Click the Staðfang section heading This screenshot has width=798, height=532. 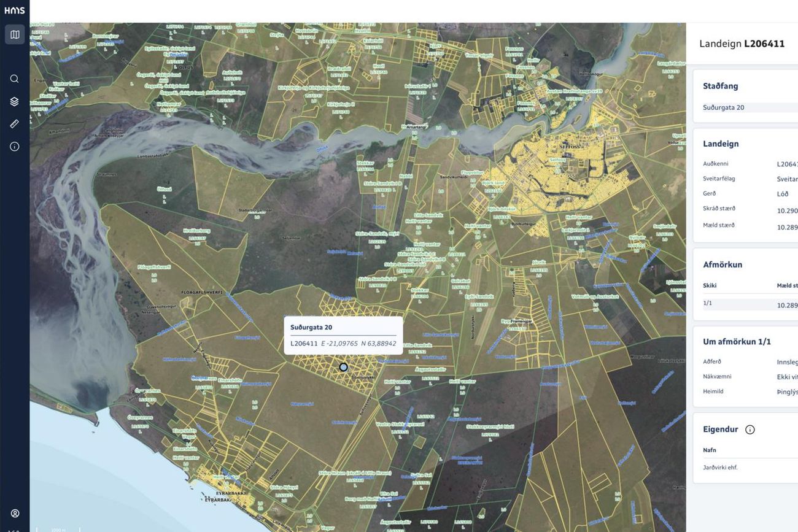point(721,86)
